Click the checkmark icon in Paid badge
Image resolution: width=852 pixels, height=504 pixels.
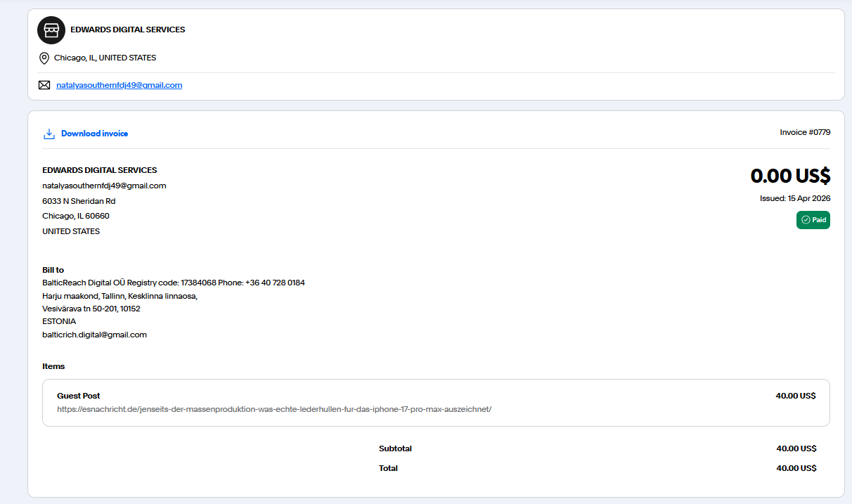click(806, 220)
